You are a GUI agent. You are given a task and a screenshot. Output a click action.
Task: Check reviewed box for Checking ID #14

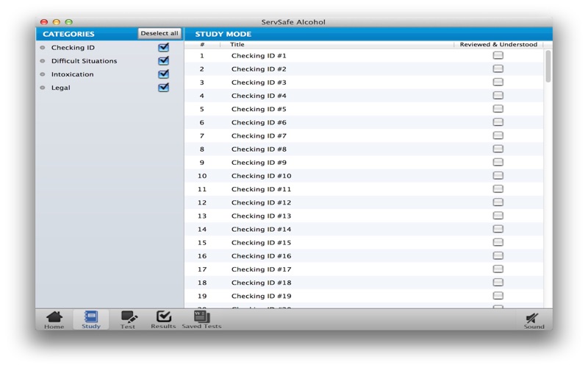(x=498, y=229)
